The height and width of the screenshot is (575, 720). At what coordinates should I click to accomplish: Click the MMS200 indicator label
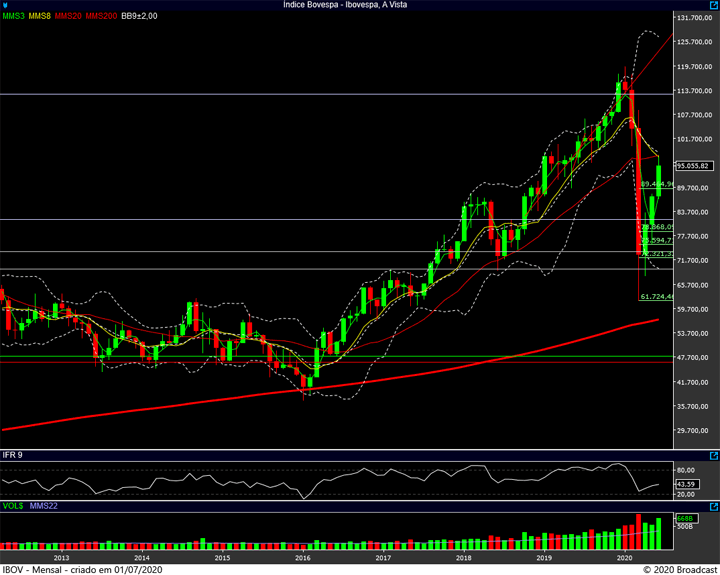(100, 17)
